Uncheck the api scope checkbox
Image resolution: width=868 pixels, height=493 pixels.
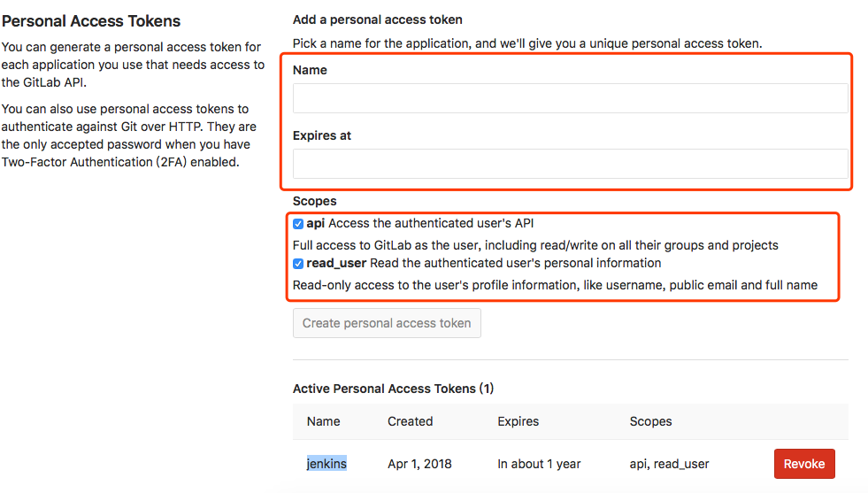tap(298, 224)
